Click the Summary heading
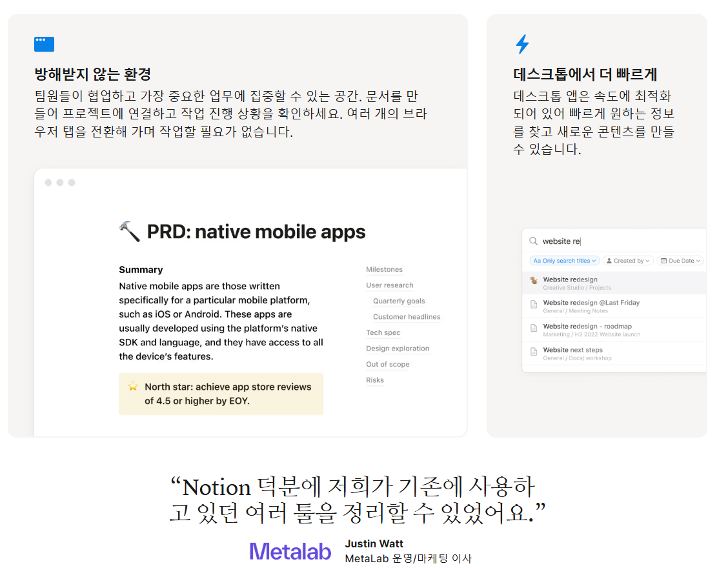This screenshot has height=568, width=728. pos(141,270)
